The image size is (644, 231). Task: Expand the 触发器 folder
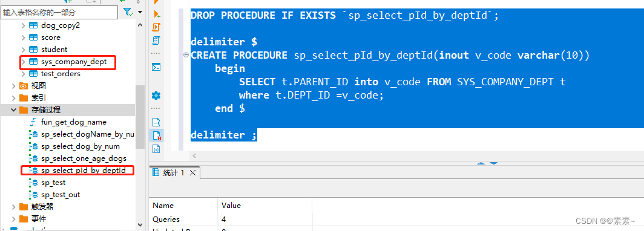(x=13, y=206)
